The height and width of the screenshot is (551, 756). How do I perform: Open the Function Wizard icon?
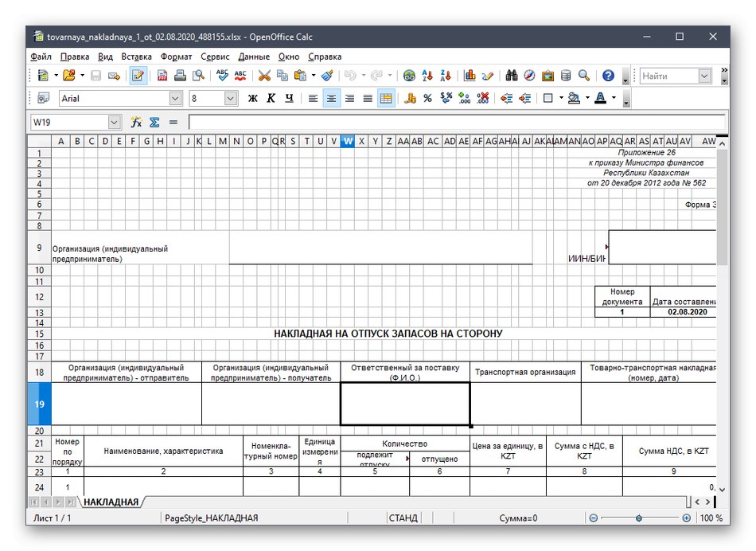(136, 123)
